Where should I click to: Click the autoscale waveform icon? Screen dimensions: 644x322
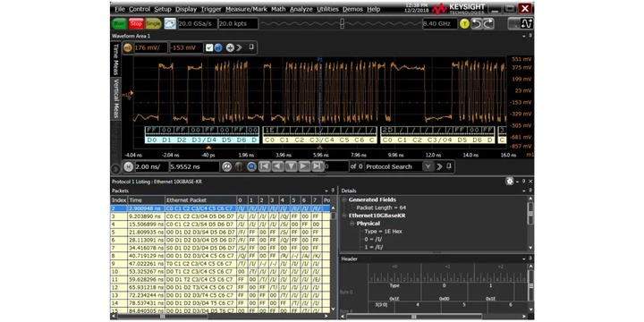[170, 24]
